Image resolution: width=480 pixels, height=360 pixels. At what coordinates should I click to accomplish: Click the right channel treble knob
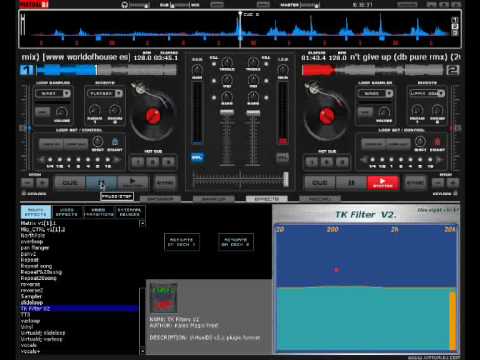click(x=253, y=62)
